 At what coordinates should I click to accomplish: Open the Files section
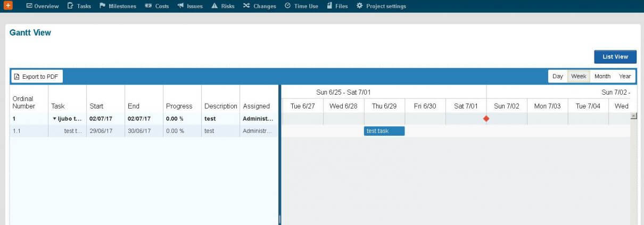[x=337, y=6]
